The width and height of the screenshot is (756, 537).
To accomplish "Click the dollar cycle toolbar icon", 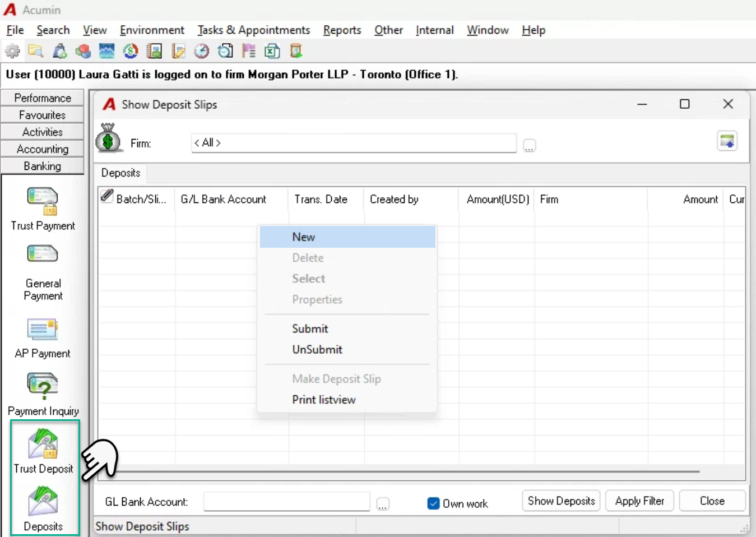I will click(131, 52).
